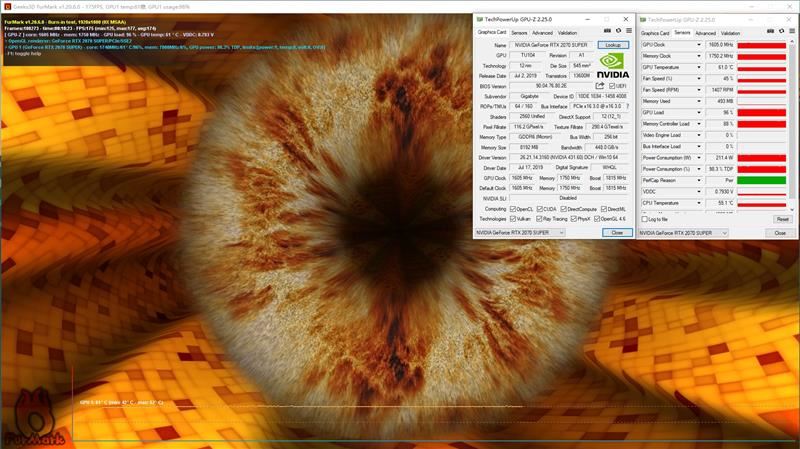The width and height of the screenshot is (800, 449).
Task: Click the NVIDIA logo in GPU-Z
Action: [x=612, y=66]
